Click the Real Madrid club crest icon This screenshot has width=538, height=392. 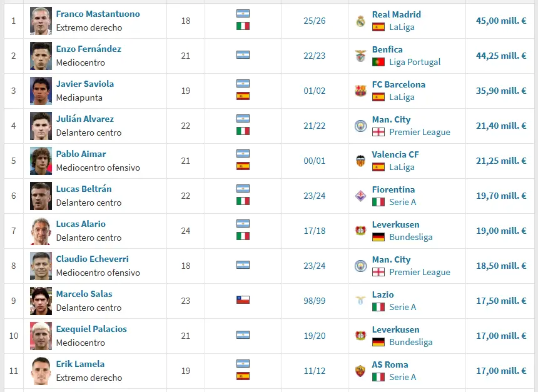point(360,21)
